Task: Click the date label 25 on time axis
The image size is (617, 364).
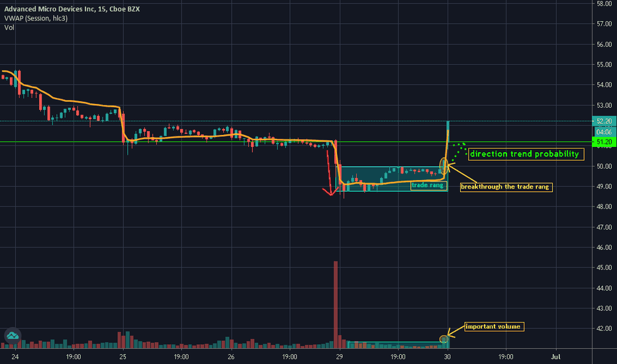Action: point(122,357)
